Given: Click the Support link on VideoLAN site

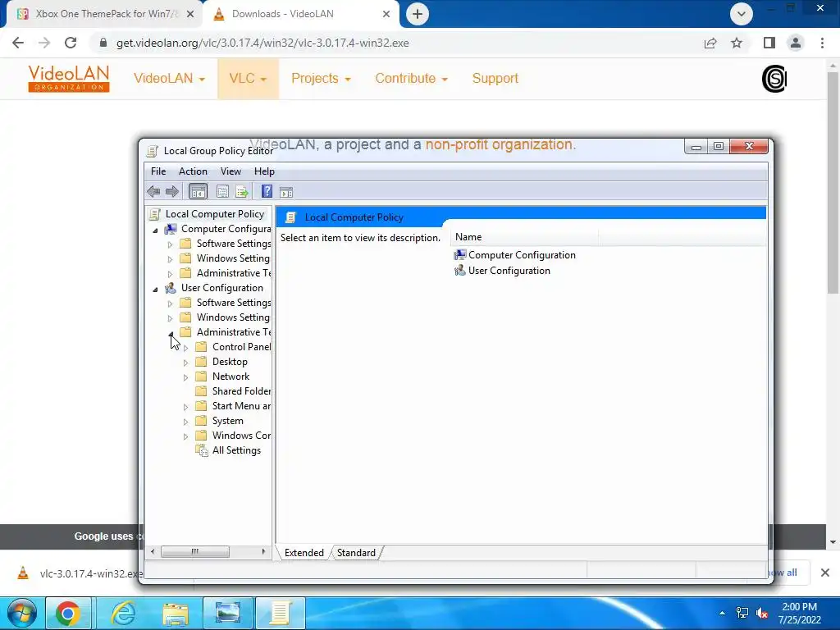Looking at the screenshot, I should 495,78.
